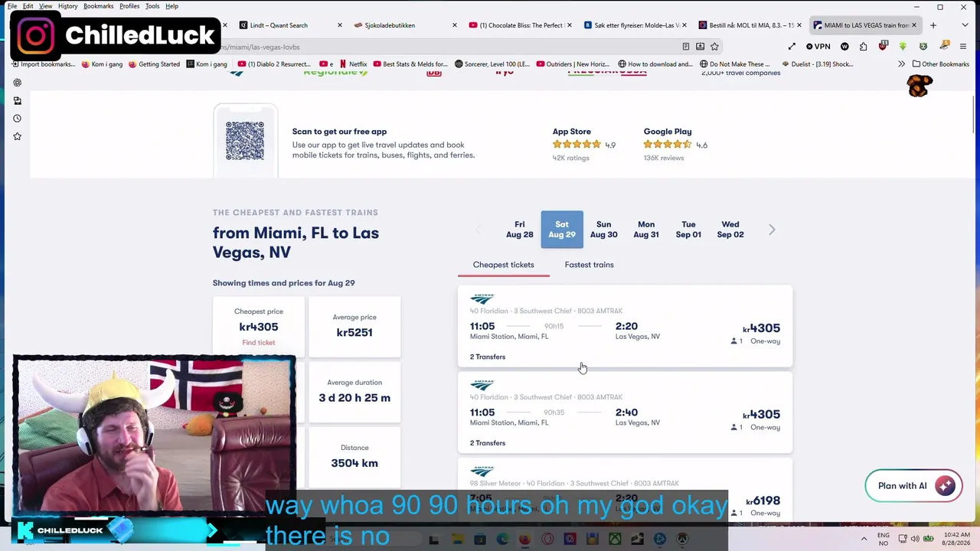Image resolution: width=980 pixels, height=551 pixels.
Task: Click the average price kr5251 value
Action: [354, 333]
